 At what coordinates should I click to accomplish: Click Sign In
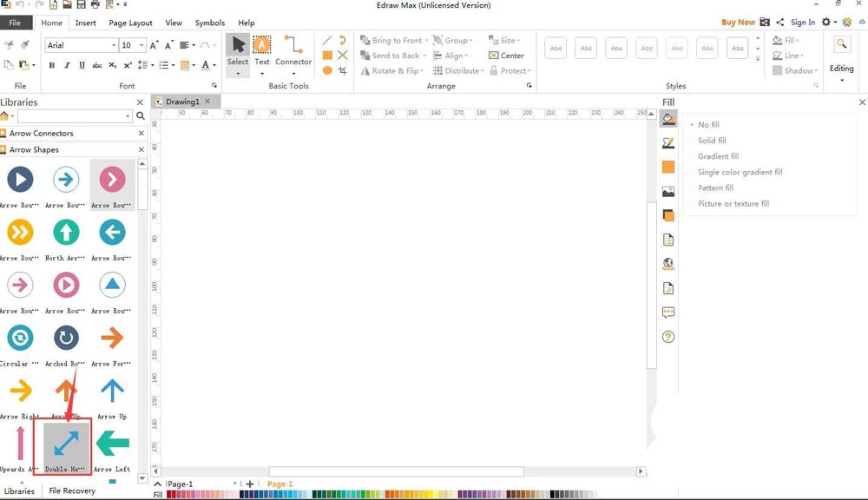(x=803, y=23)
